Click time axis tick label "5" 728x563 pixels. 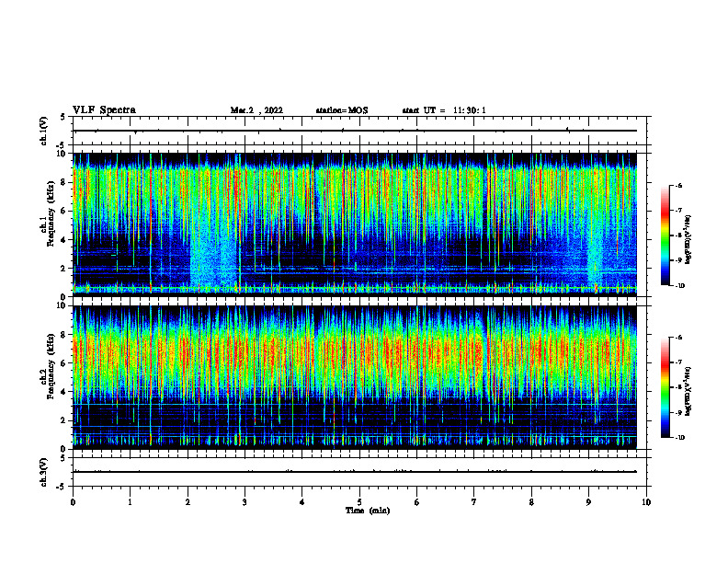(x=359, y=502)
